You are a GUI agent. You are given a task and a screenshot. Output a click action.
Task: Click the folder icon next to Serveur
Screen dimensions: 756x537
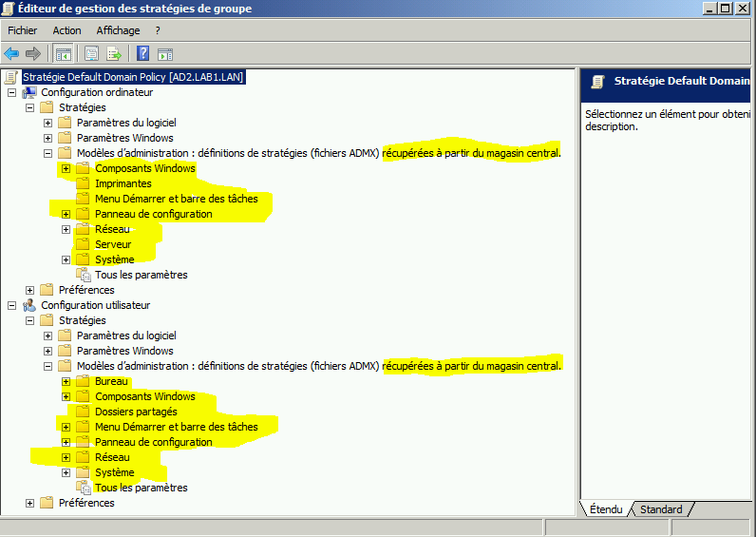point(83,244)
